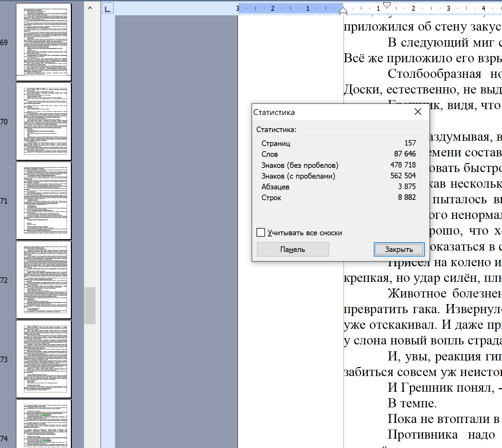
Task: Click the first line indent marker on ruler
Action: coord(387,5)
